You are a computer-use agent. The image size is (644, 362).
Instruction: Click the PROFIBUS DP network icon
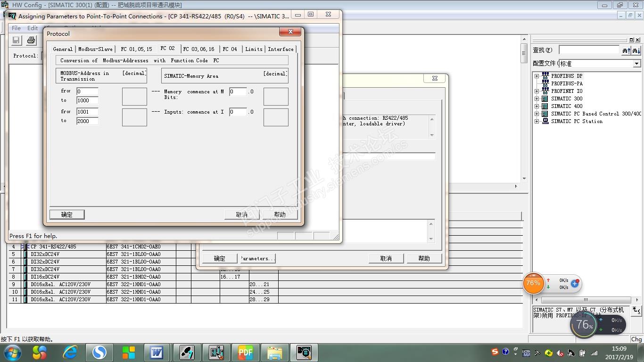[x=545, y=75]
